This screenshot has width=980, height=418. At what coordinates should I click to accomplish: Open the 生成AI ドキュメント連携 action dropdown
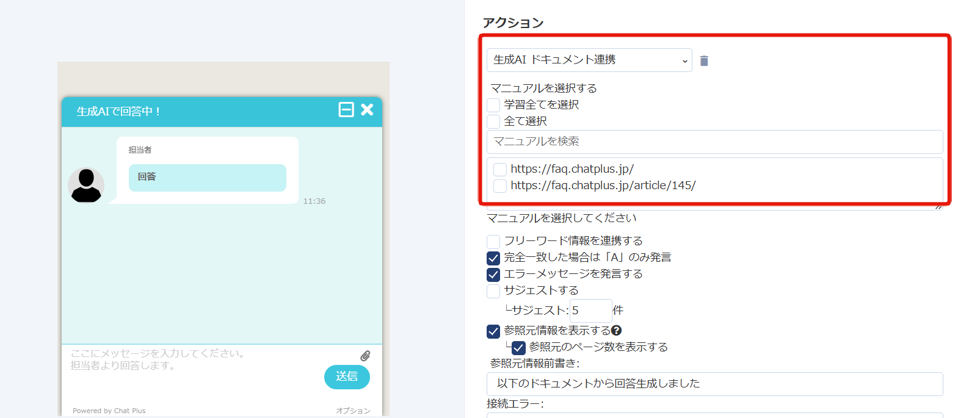(589, 60)
